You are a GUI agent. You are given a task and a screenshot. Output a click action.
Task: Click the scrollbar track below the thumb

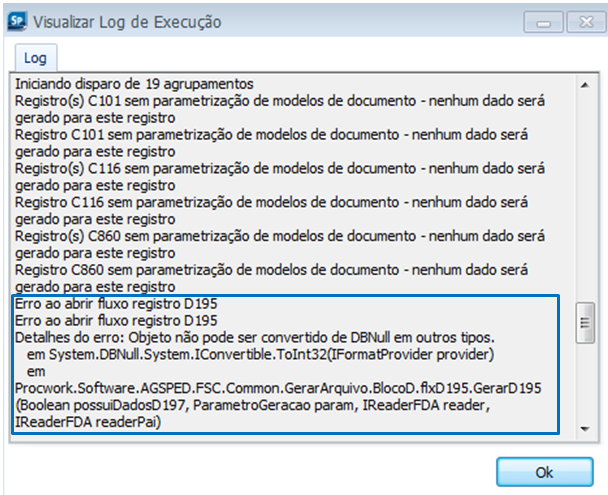pyautogui.click(x=587, y=385)
